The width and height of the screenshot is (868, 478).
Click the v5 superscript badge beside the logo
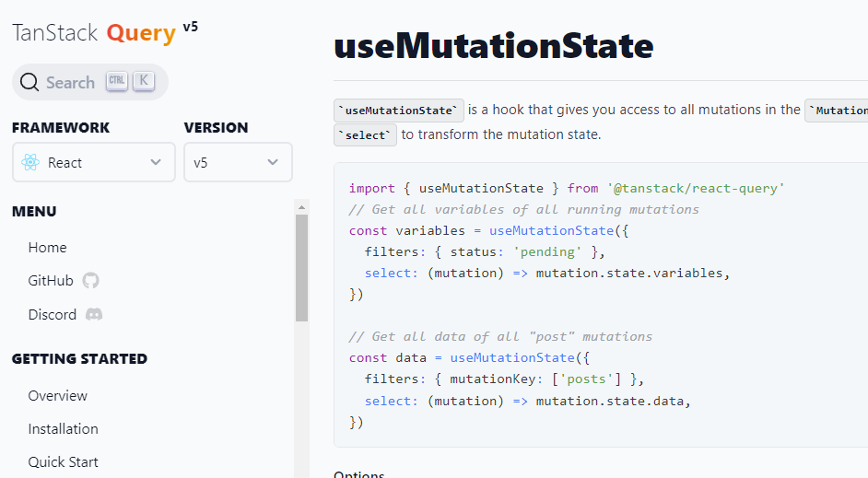click(191, 27)
